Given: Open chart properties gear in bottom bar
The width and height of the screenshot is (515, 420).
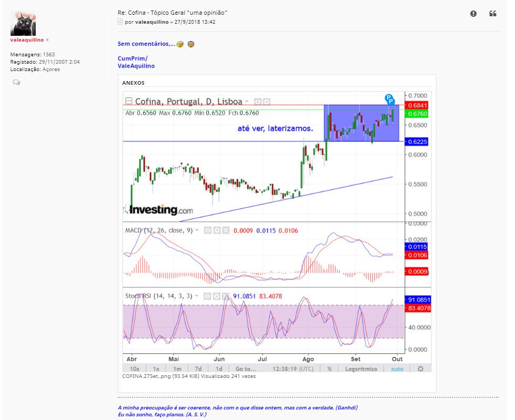Looking at the screenshot, I should click(420, 369).
